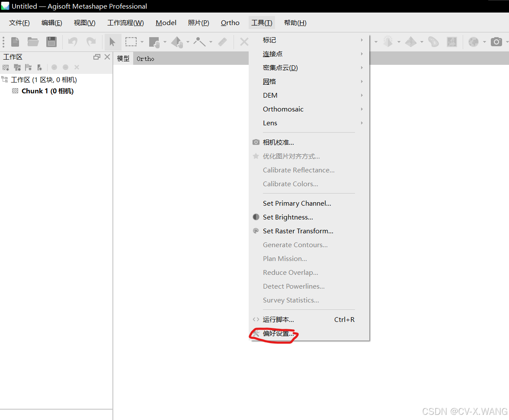Open the 视图(V) menu
Viewport: 509px width, 420px height.
pyautogui.click(x=84, y=23)
